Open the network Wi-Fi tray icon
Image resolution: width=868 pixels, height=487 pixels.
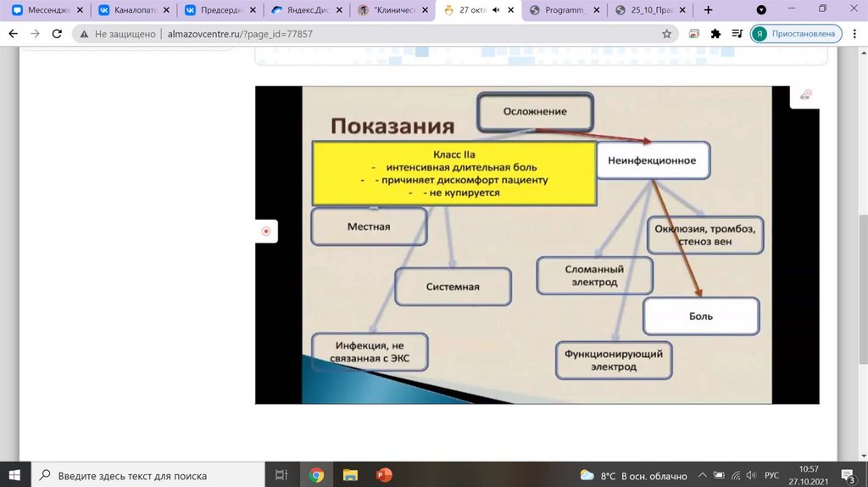[736, 475]
